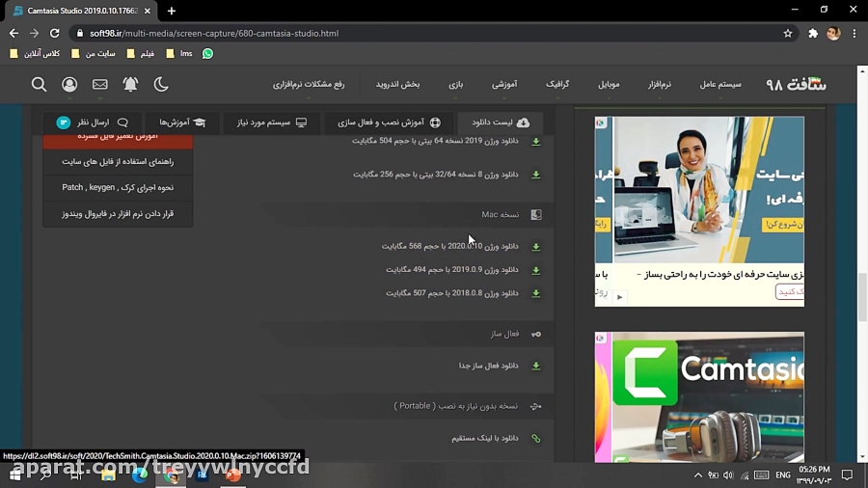Toggle dark mode moon icon
The width and height of the screenshot is (868, 488).
(x=161, y=84)
